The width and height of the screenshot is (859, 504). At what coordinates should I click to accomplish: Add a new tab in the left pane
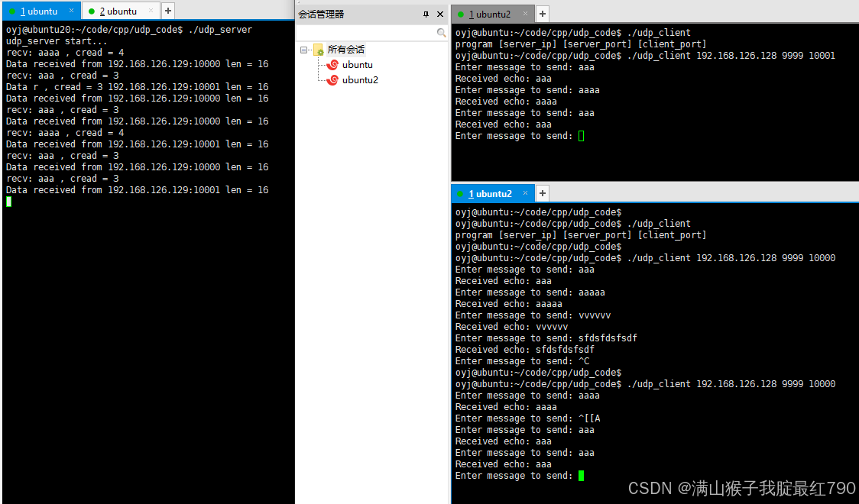(168, 11)
